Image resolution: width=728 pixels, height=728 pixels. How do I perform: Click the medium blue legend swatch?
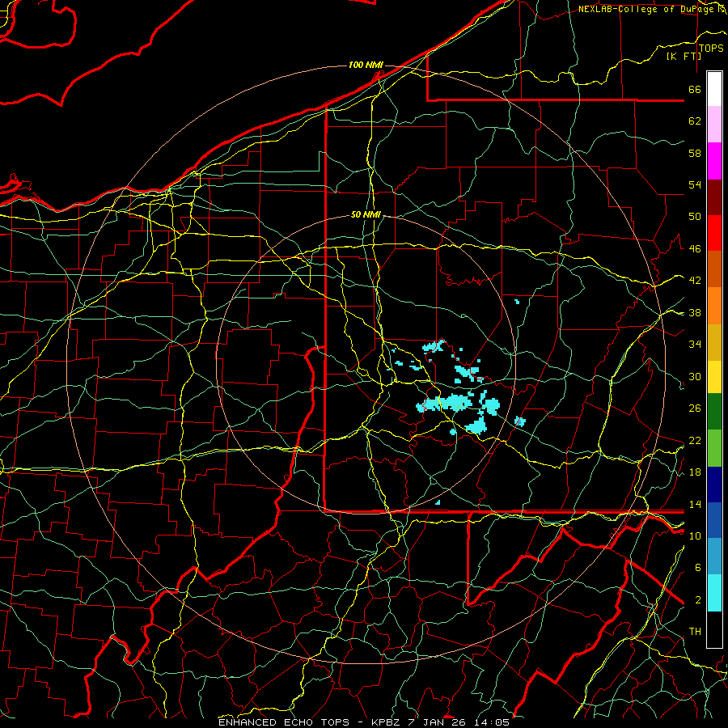[x=714, y=521]
